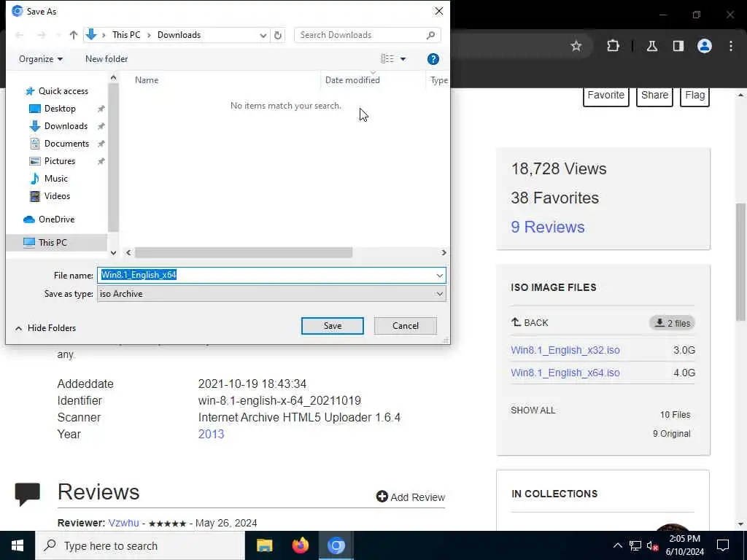This screenshot has height=560, width=747.
Task: Cancel the Save As dialog
Action: (x=406, y=326)
